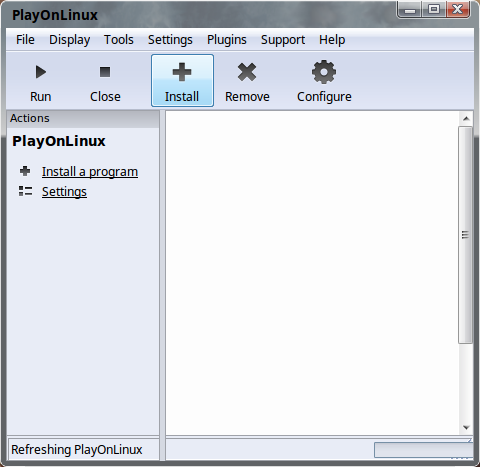Screen dimensions: 480x467
Task: Open the Plugins menu
Action: coord(227,40)
